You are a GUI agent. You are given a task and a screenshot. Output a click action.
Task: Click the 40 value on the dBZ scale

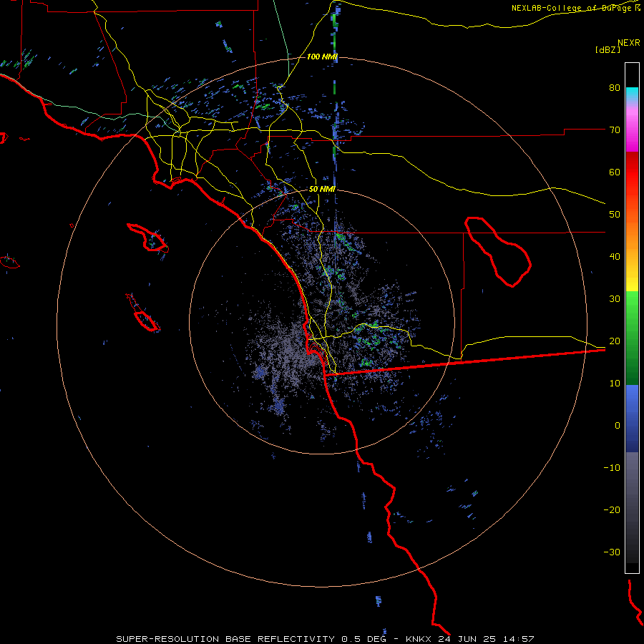point(615,256)
